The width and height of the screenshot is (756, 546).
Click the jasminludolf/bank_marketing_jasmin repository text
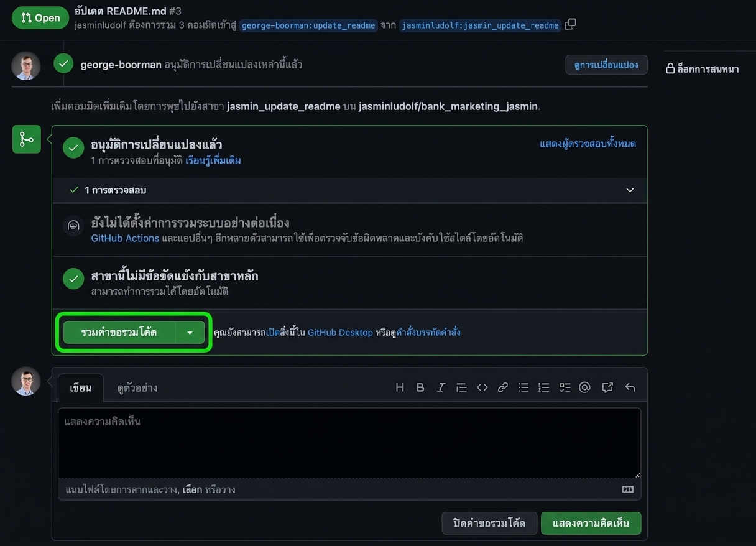[448, 106]
